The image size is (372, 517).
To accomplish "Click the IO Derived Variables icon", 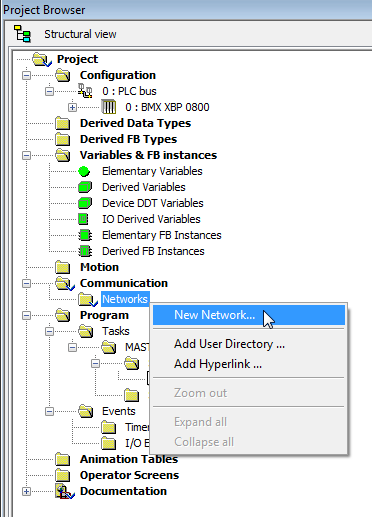I will (83, 219).
